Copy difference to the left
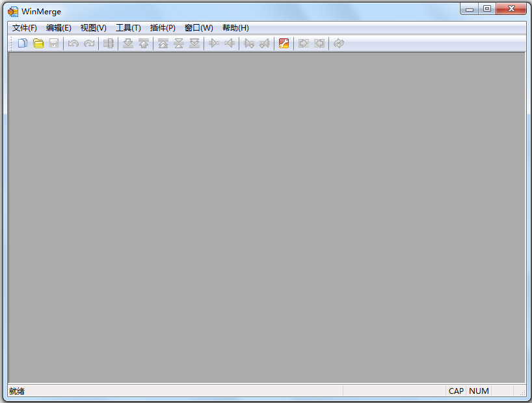The width and height of the screenshot is (532, 403). pos(230,43)
